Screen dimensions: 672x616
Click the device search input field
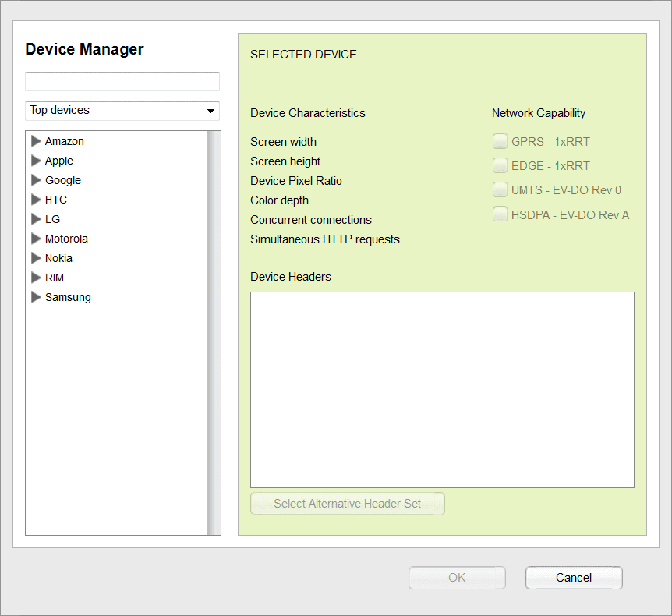point(122,81)
